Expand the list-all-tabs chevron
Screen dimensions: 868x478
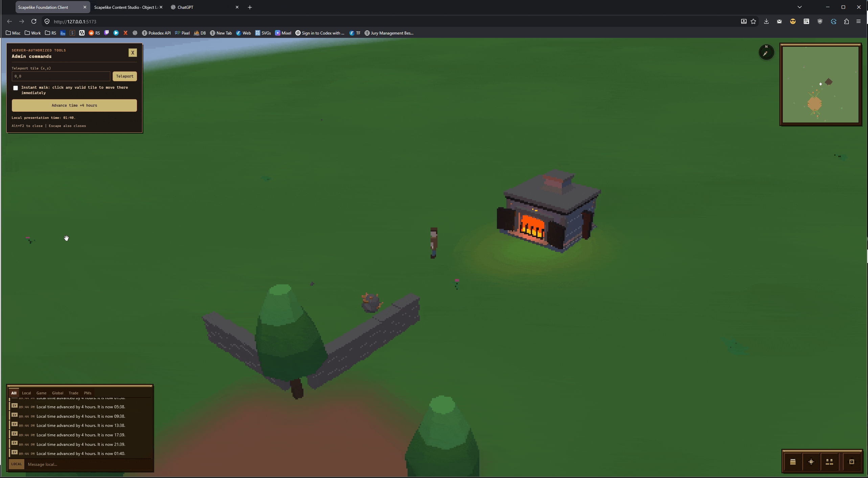coord(800,7)
